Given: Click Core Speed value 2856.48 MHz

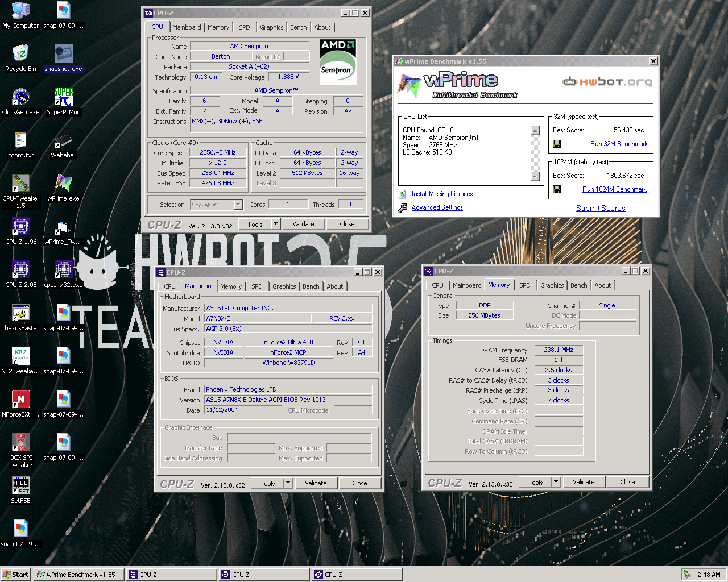Looking at the screenshot, I should tap(217, 152).
